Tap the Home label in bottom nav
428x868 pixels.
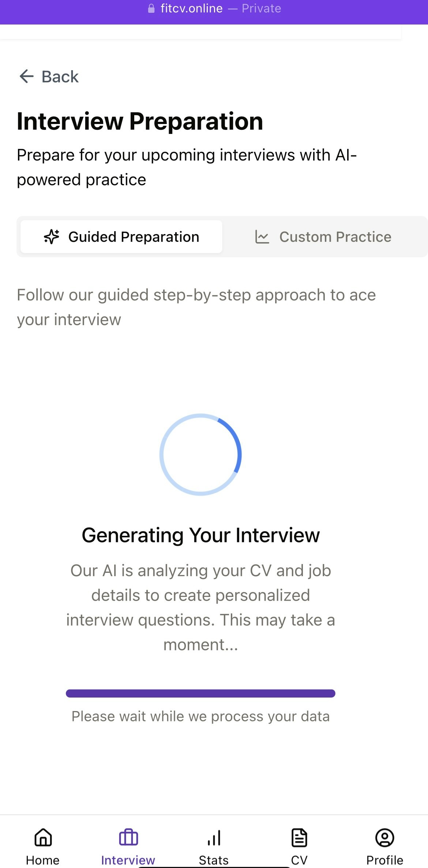[x=43, y=860]
